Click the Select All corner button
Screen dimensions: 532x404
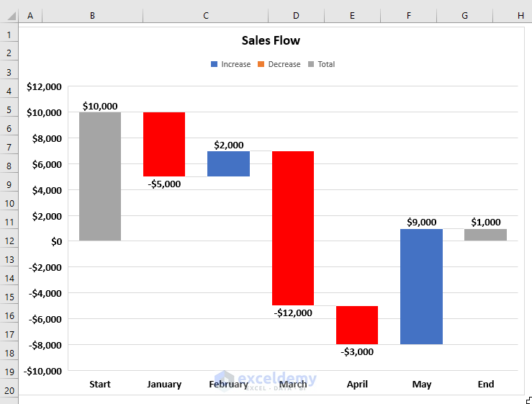point(9,15)
